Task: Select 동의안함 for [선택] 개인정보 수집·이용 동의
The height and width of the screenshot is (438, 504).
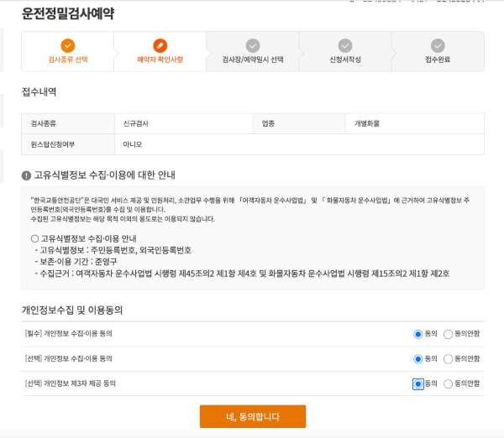Action: coord(448,359)
